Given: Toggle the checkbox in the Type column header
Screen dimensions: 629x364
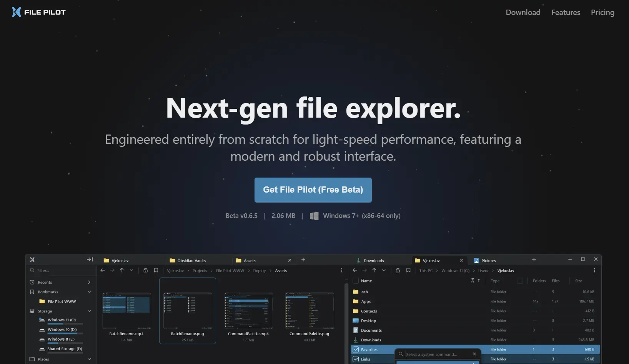Looking at the screenshot, I should (520, 281).
